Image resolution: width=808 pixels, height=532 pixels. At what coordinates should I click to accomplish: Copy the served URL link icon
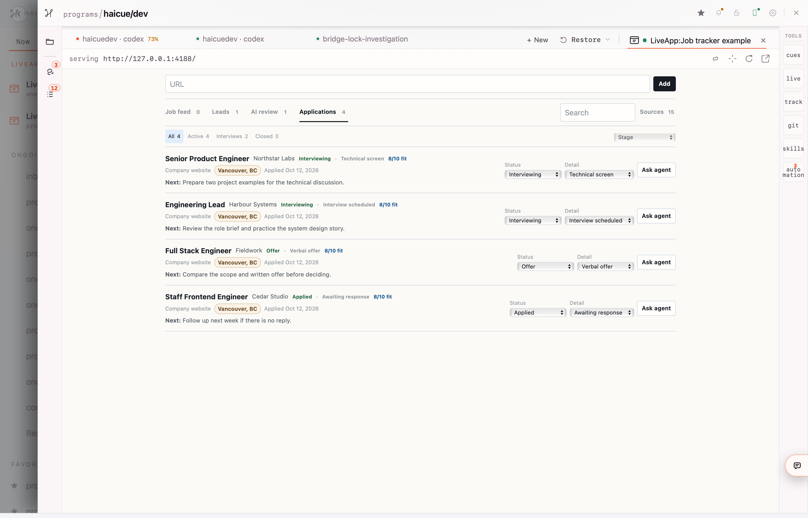[715, 59]
